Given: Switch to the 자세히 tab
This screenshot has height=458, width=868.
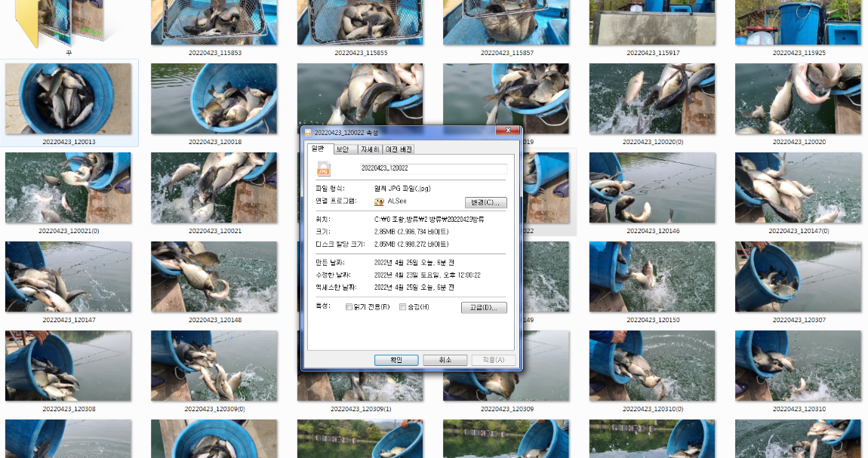Looking at the screenshot, I should click(370, 149).
